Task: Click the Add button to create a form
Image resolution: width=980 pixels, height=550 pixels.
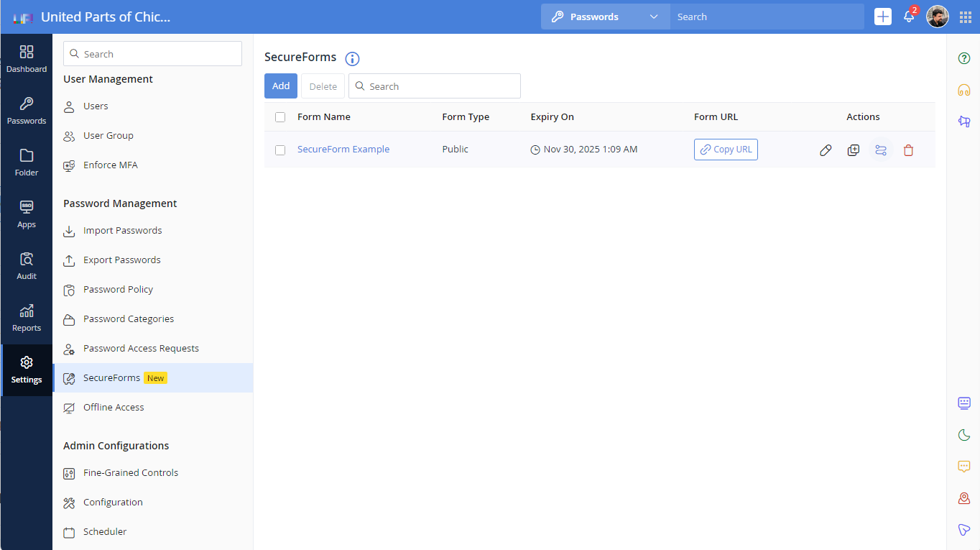Action: coord(281,86)
